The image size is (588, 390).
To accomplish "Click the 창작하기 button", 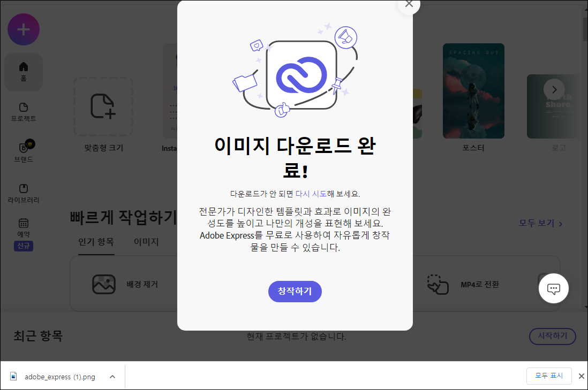I will [295, 292].
